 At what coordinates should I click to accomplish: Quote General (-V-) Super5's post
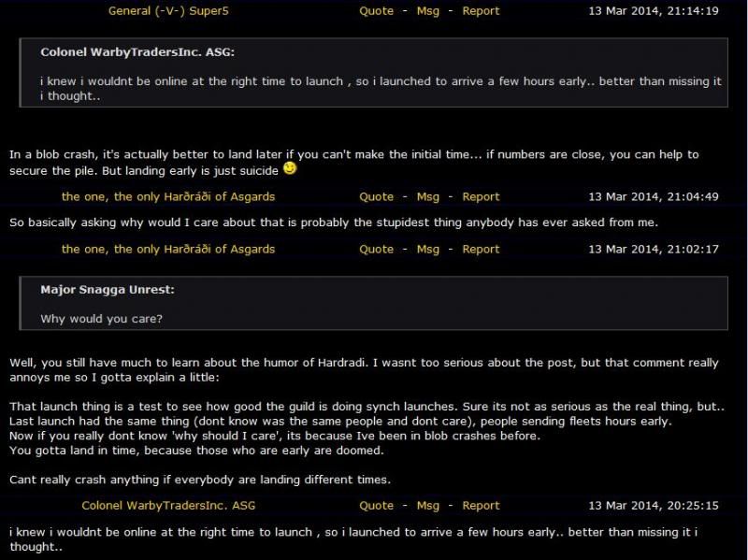point(377,11)
